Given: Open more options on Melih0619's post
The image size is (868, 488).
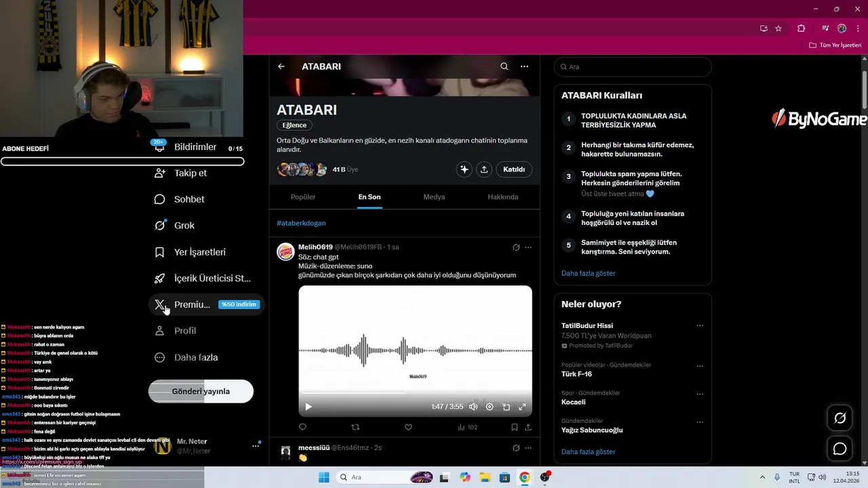Looking at the screenshot, I should pos(528,247).
